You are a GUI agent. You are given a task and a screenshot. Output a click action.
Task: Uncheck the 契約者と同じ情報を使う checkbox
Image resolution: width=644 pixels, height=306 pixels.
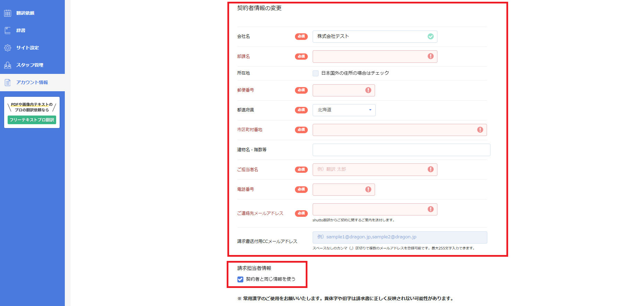coord(240,279)
